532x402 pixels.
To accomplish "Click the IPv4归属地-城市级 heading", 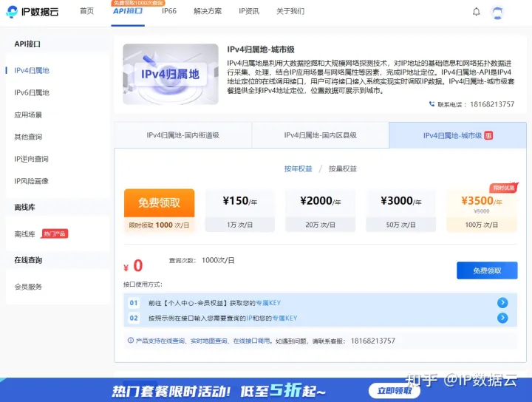I will pyautogui.click(x=261, y=50).
